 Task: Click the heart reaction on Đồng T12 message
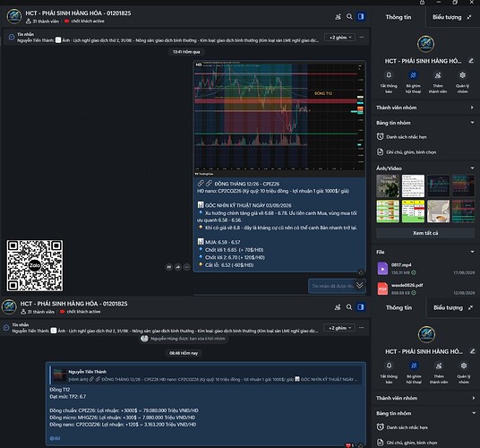click(349, 445)
